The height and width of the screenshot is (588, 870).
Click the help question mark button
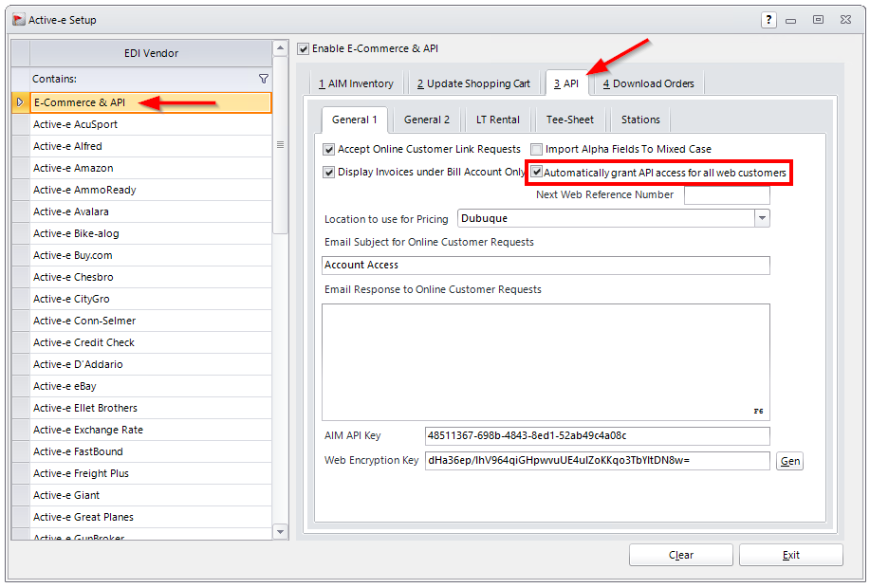tap(768, 20)
